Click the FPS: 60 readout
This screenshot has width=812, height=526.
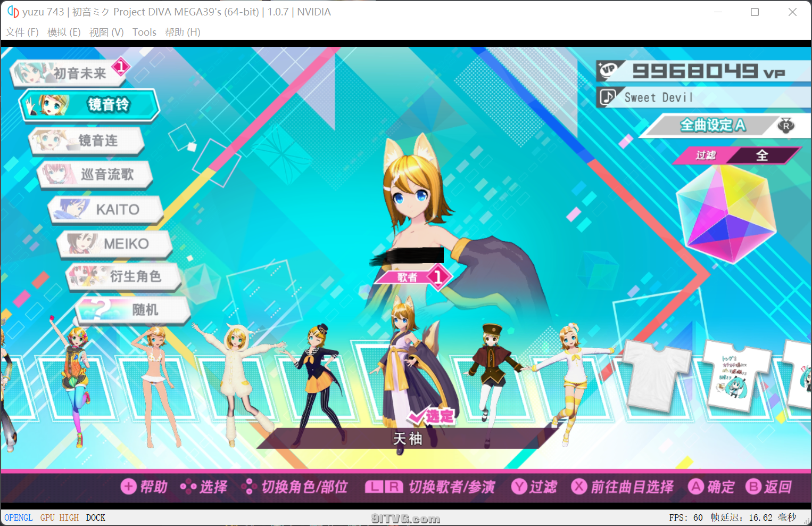[x=686, y=517]
